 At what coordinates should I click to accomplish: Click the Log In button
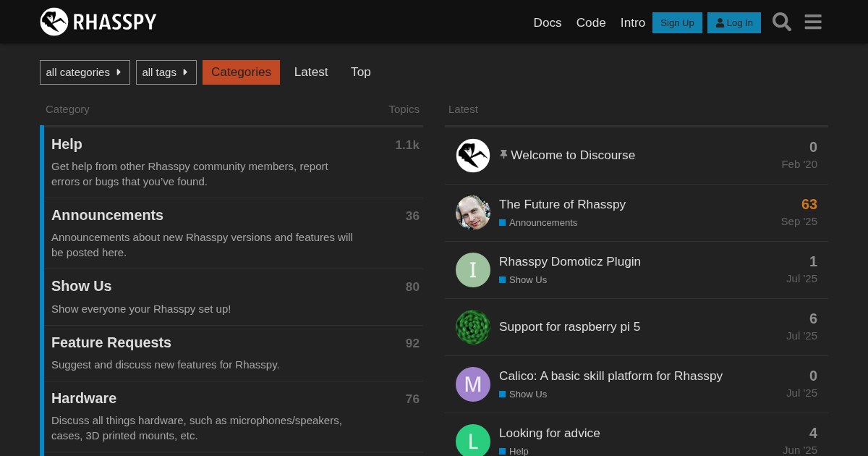point(734,22)
